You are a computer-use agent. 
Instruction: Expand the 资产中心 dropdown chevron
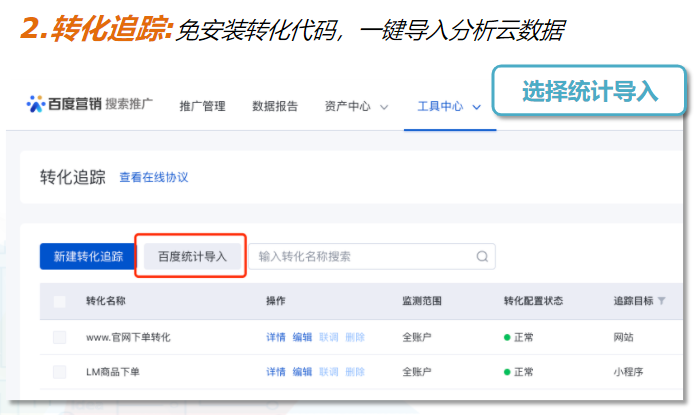[384, 107]
